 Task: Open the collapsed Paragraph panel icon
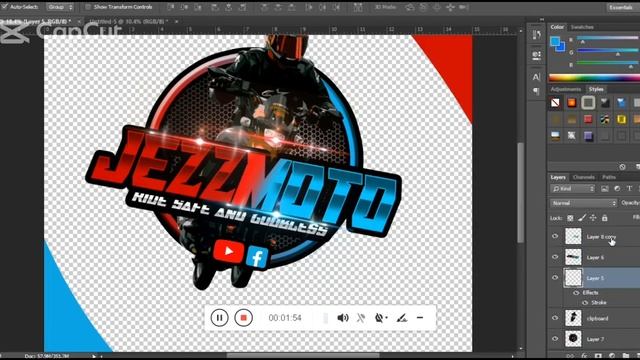click(536, 91)
